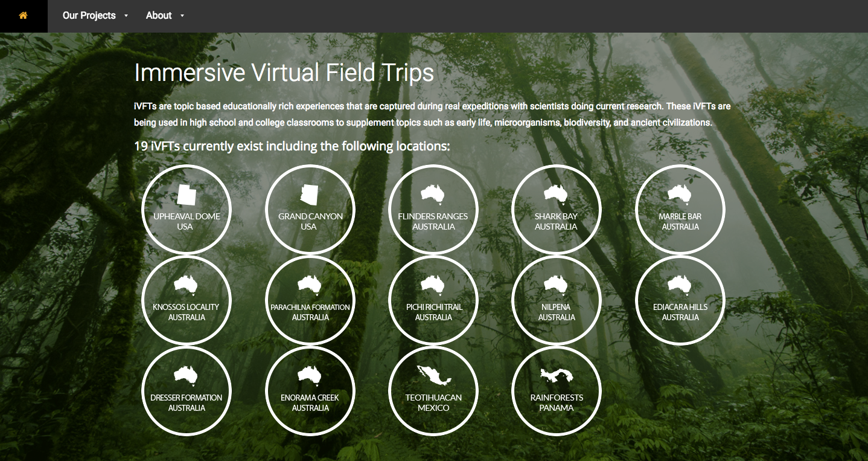Click Australia map icon above Flinders Ranges
Screen dimensions: 868x461
coord(433,193)
